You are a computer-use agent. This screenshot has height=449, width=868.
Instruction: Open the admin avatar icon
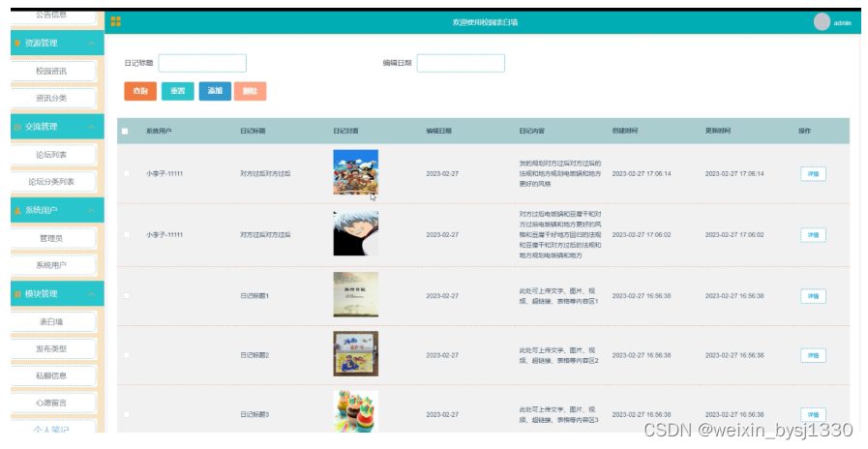[822, 22]
